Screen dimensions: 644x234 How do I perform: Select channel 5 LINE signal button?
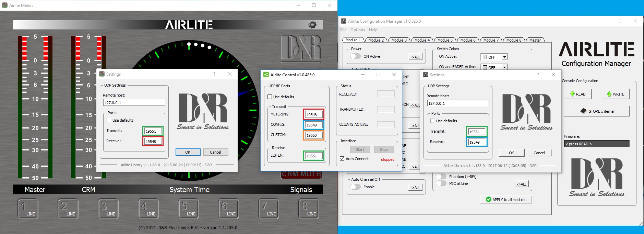point(188,209)
